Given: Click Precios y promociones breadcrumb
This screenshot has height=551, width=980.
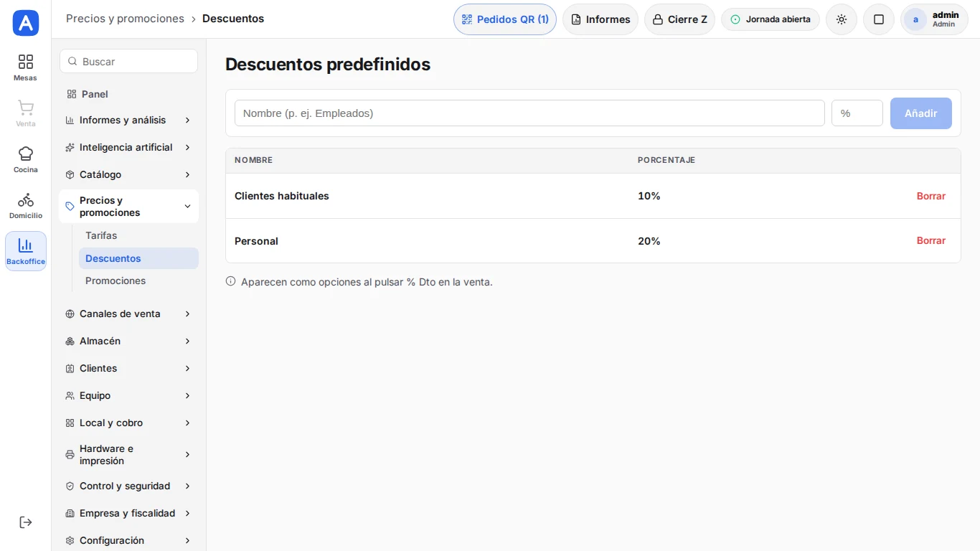Looking at the screenshot, I should click(125, 19).
